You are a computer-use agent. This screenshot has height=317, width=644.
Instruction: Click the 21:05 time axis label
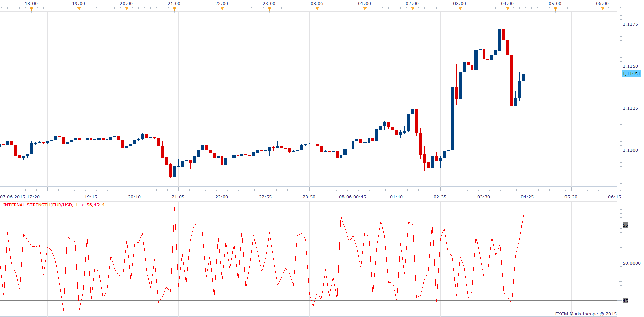[178, 197]
